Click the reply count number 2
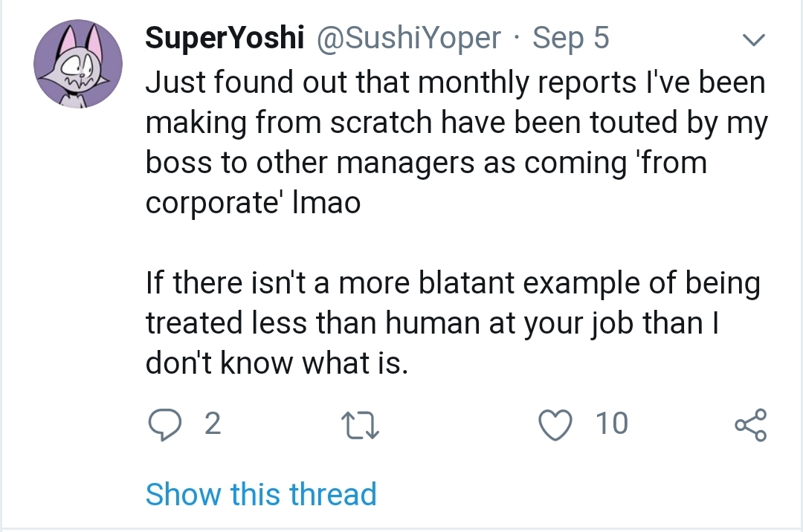Viewport: 803px width, 532px height. tap(213, 424)
